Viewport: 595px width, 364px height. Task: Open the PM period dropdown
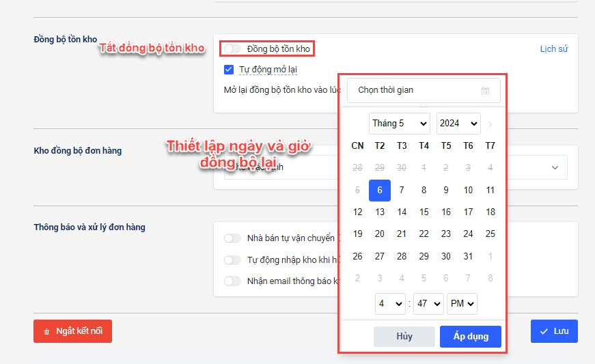[462, 304]
